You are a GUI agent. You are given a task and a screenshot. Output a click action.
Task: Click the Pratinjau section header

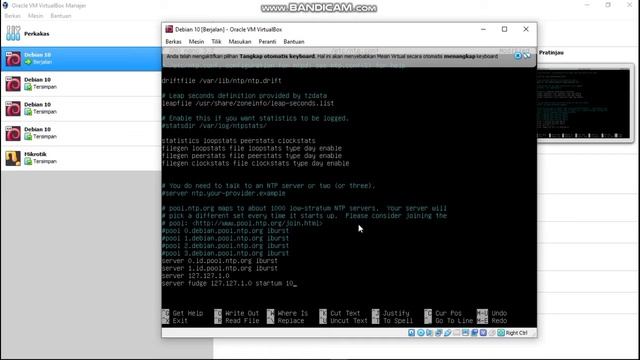[x=551, y=53]
